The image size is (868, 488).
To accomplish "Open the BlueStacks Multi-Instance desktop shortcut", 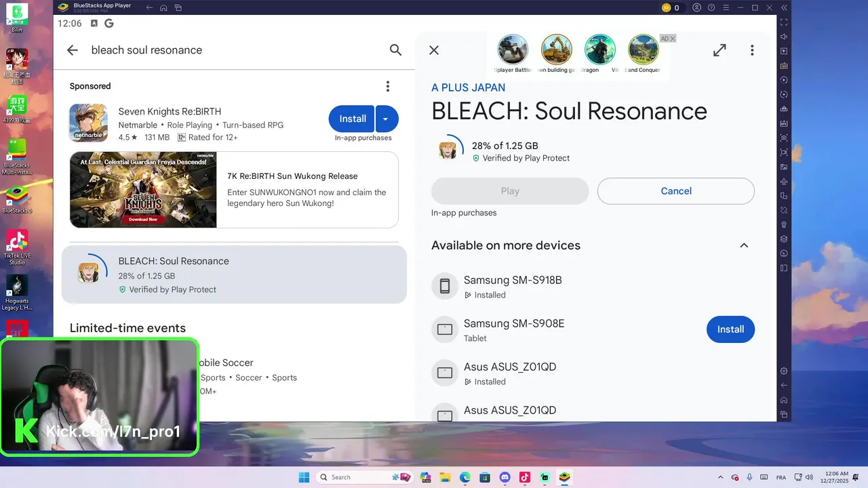I will tap(17, 157).
